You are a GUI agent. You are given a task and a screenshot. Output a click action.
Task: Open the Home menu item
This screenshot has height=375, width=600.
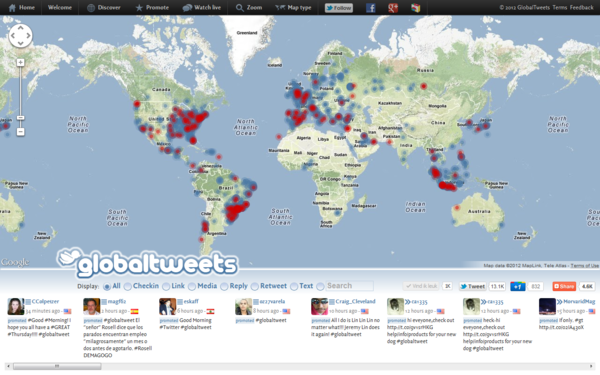(x=22, y=7)
